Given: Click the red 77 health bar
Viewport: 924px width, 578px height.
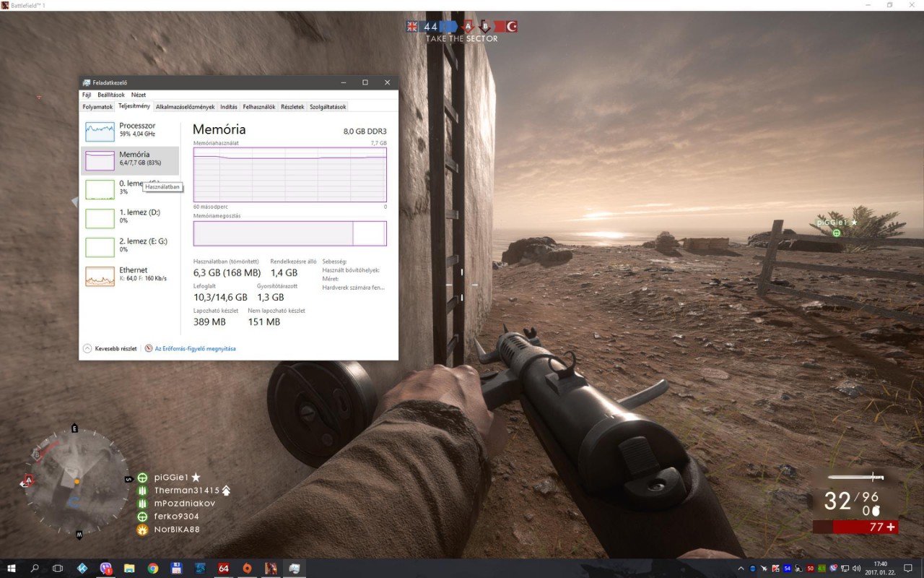Looking at the screenshot, I should pyautogui.click(x=855, y=527).
